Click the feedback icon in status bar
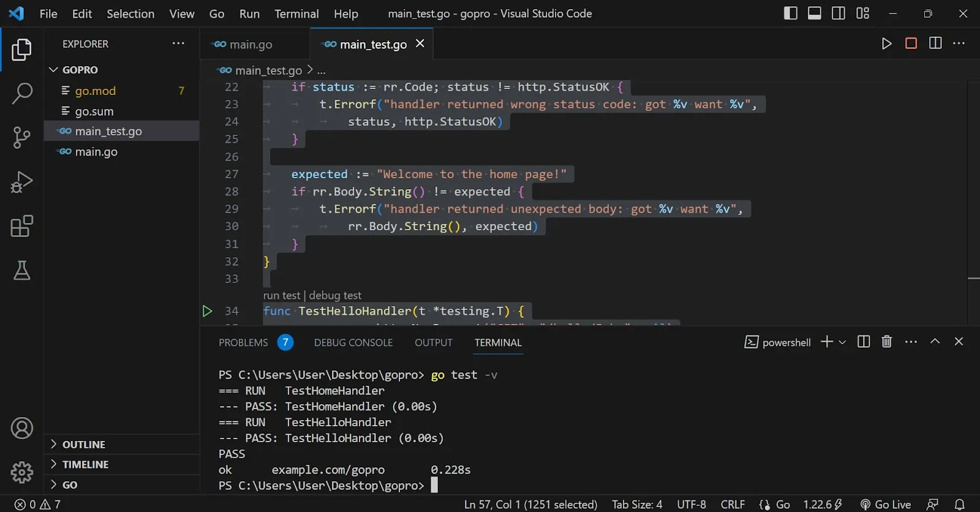The width and height of the screenshot is (980, 512). pos(933,505)
